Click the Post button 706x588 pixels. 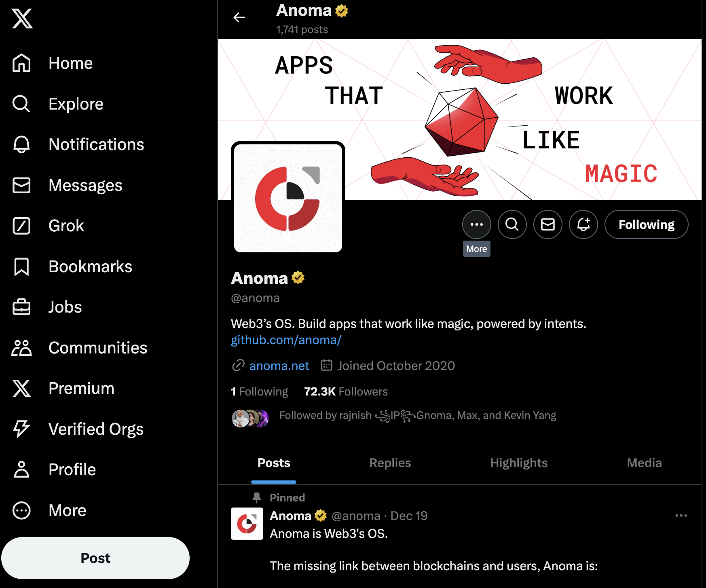[x=95, y=558]
